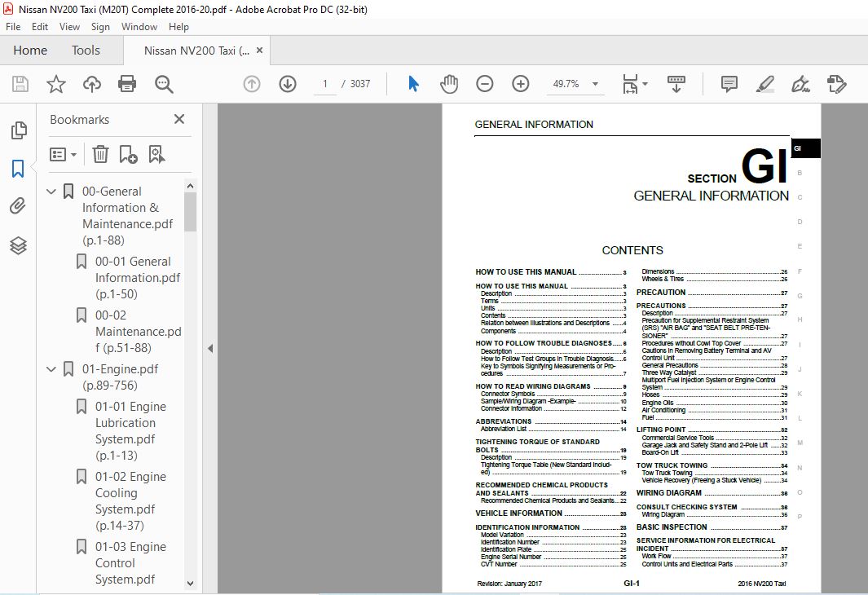This screenshot has width=868, height=595.
Task: Click the page number input field
Action: [x=325, y=84]
